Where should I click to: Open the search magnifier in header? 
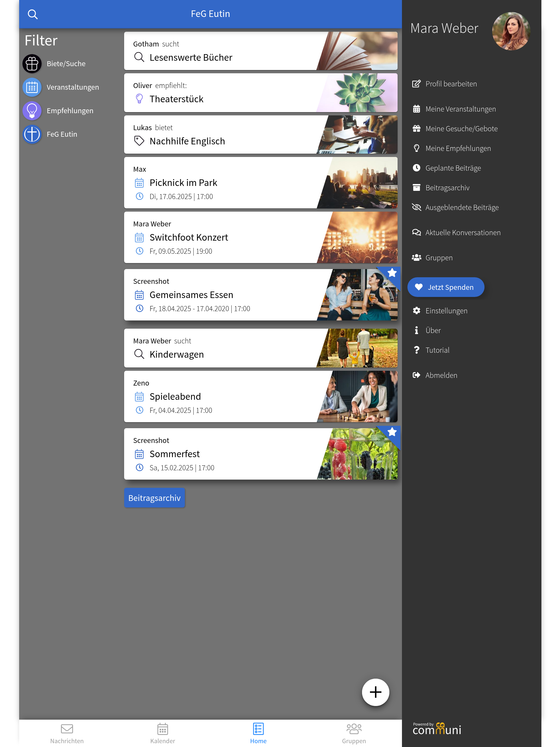[x=33, y=14]
